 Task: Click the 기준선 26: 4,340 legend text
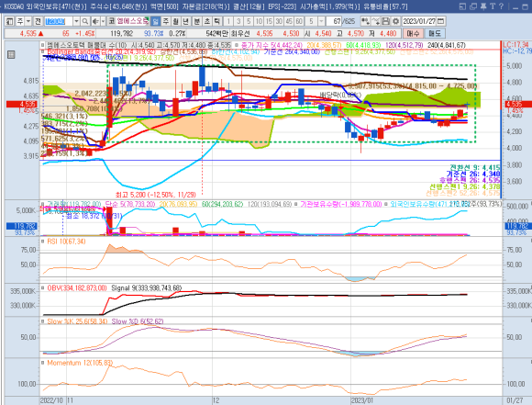pyautogui.click(x=473, y=174)
